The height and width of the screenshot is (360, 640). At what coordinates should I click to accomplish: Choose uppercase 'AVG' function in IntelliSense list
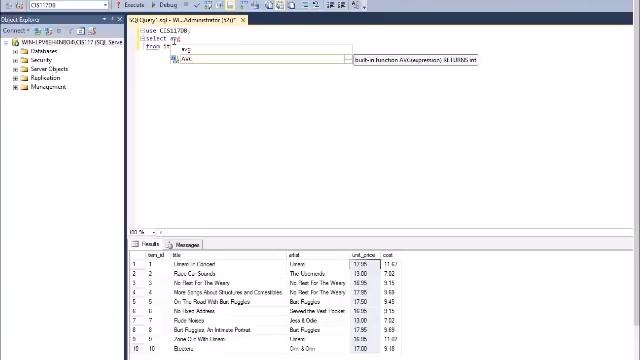point(261,59)
